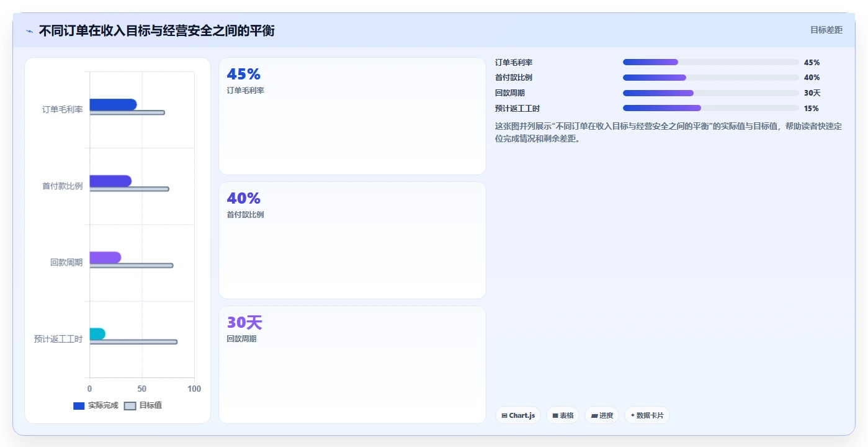Click the 目标差距 label in header
The width and height of the screenshot is (868, 447).
click(826, 30)
